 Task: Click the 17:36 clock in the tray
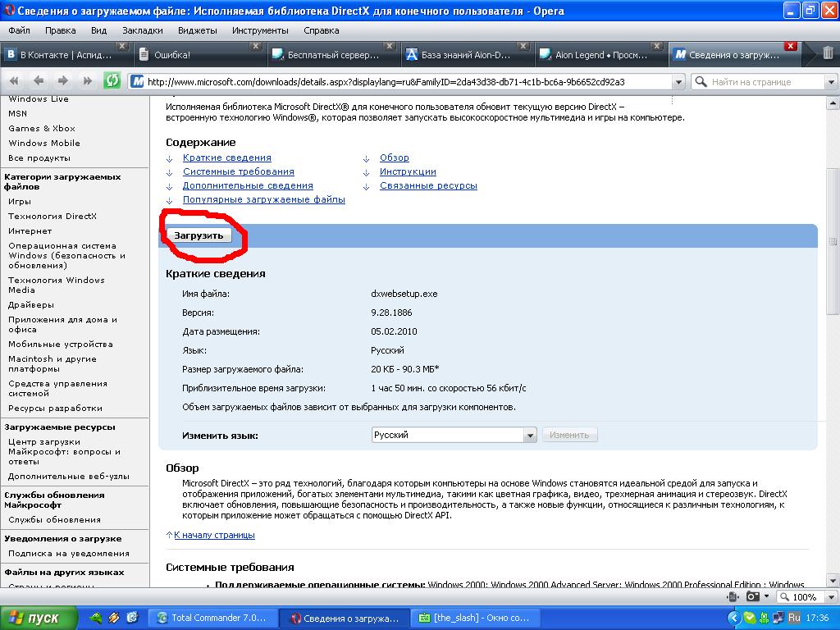817,618
